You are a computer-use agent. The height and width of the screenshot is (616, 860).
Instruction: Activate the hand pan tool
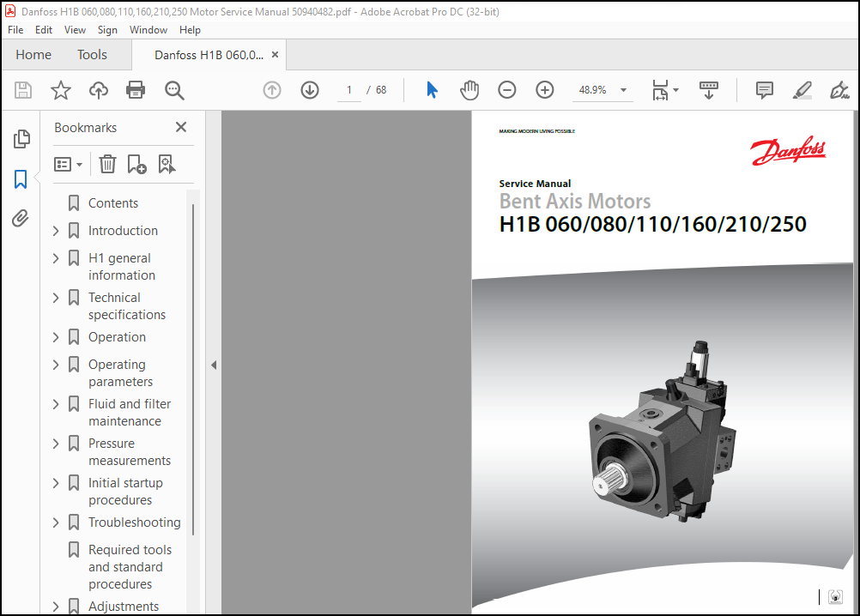[x=469, y=90]
